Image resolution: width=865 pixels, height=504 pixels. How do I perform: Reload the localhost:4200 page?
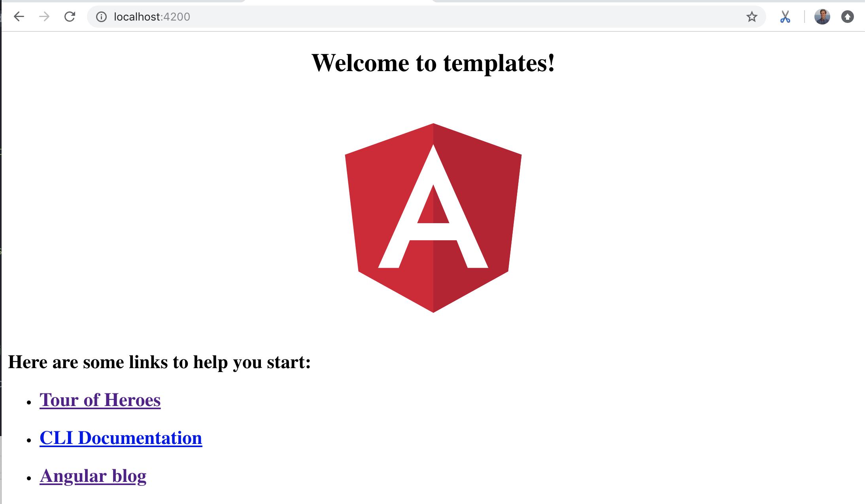[x=70, y=17]
